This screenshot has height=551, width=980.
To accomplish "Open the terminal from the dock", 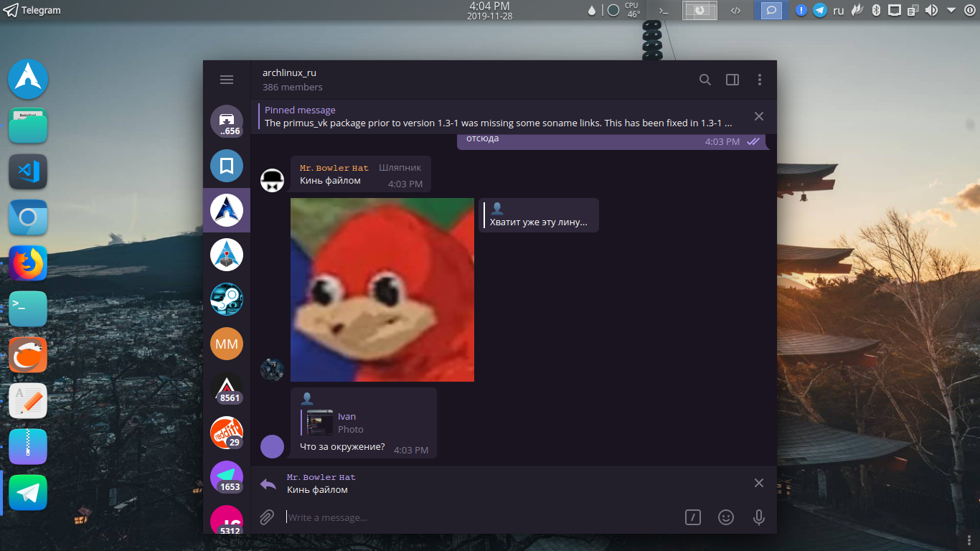I will pos(28,309).
